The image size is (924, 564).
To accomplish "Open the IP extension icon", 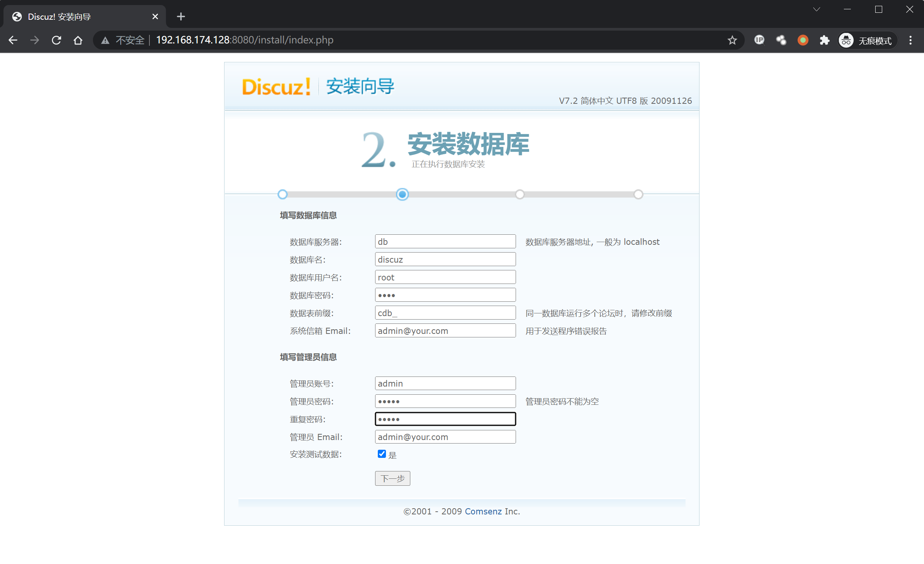I will (x=759, y=40).
